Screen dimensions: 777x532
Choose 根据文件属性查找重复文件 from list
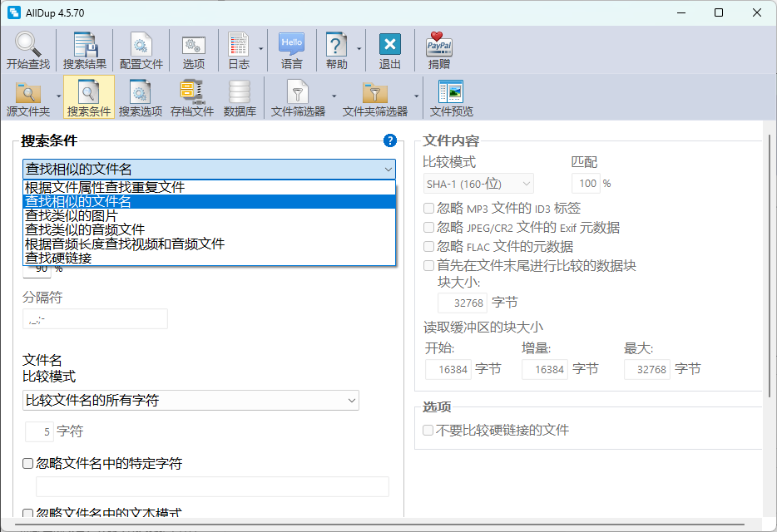tap(209, 187)
